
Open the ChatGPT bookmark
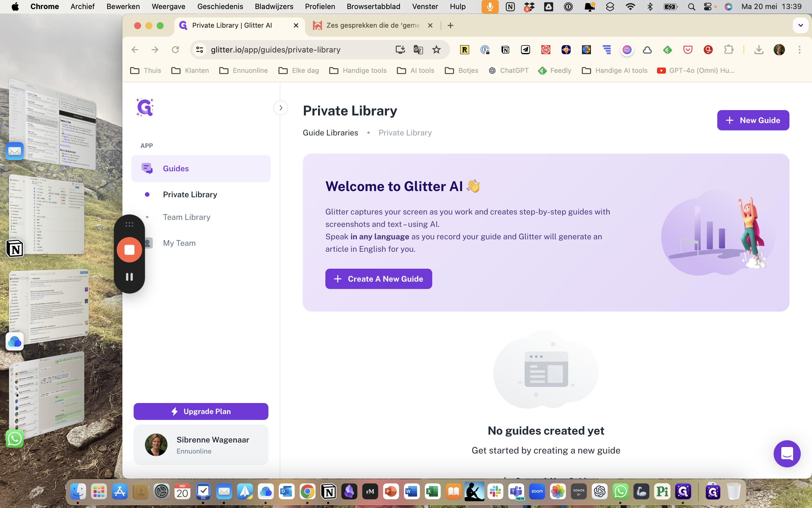tap(509, 71)
